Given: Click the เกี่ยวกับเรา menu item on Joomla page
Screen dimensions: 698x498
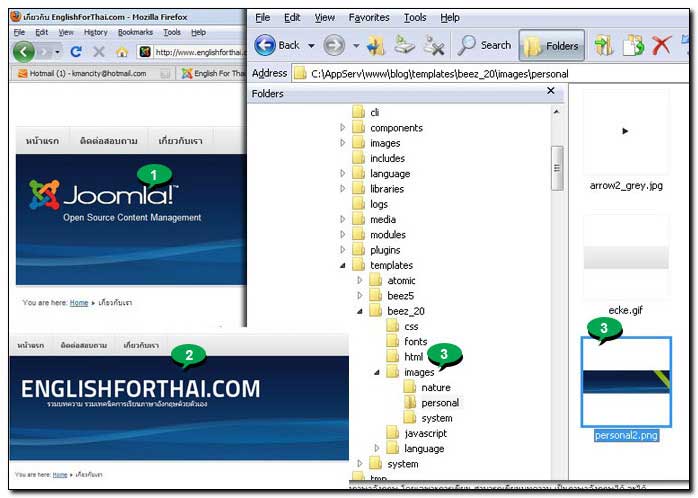Looking at the screenshot, I should 180,141.
